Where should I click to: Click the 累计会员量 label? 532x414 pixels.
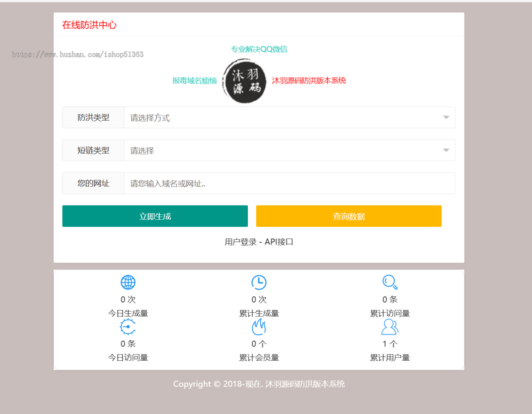click(259, 357)
